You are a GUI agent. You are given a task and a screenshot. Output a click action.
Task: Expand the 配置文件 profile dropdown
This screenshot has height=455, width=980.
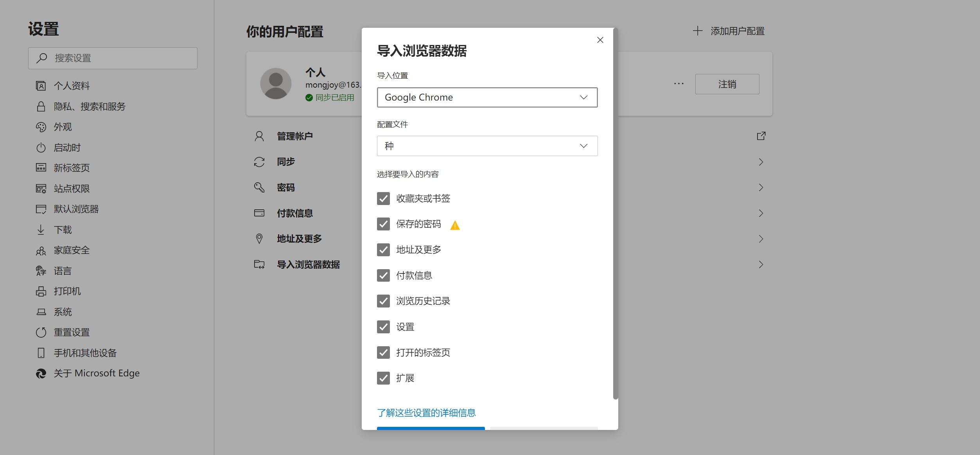(x=487, y=146)
